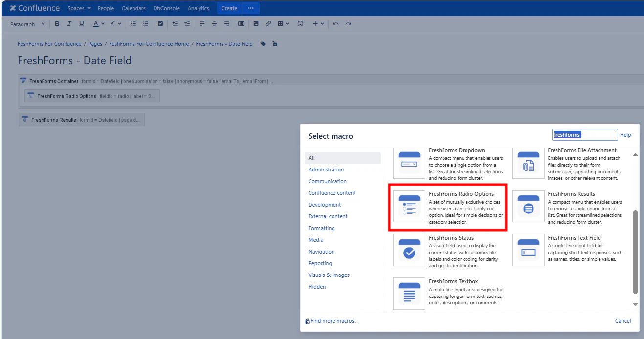The image size is (644, 339).
Task: Expand the Spaces menu in header
Action: point(79,8)
